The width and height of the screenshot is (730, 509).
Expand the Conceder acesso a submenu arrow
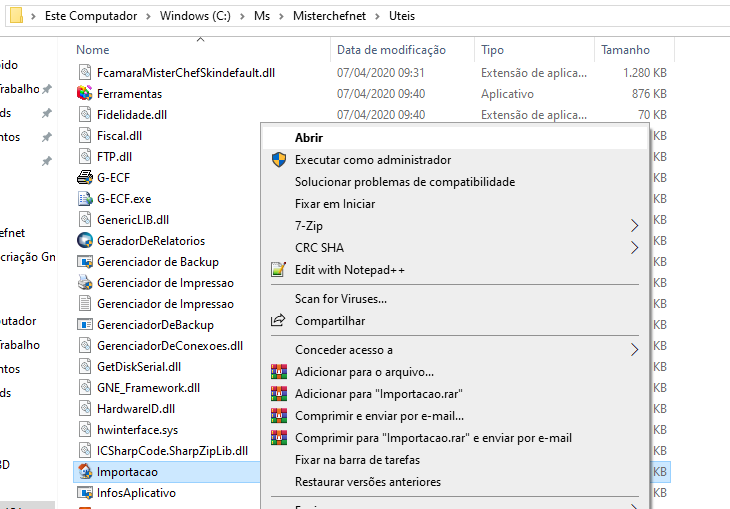click(634, 350)
